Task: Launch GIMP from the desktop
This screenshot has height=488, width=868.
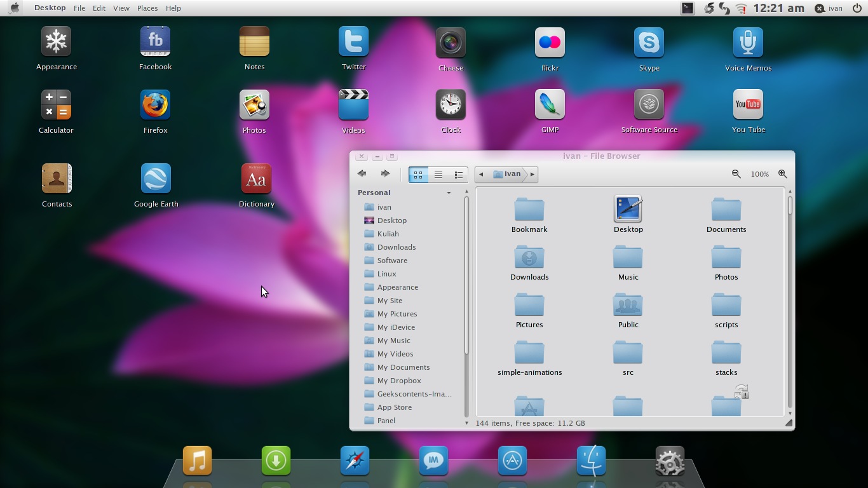Action: point(550,105)
